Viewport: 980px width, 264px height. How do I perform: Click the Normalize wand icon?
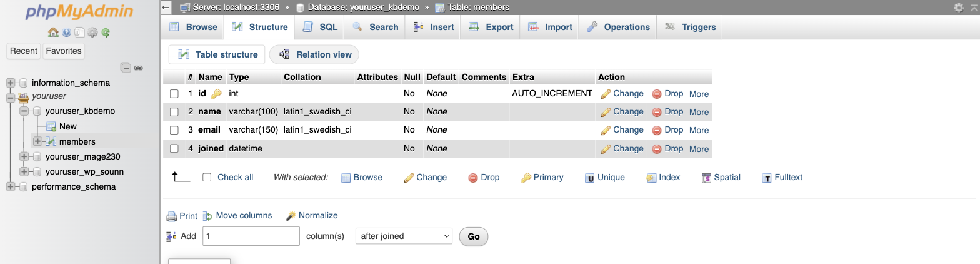tap(291, 216)
